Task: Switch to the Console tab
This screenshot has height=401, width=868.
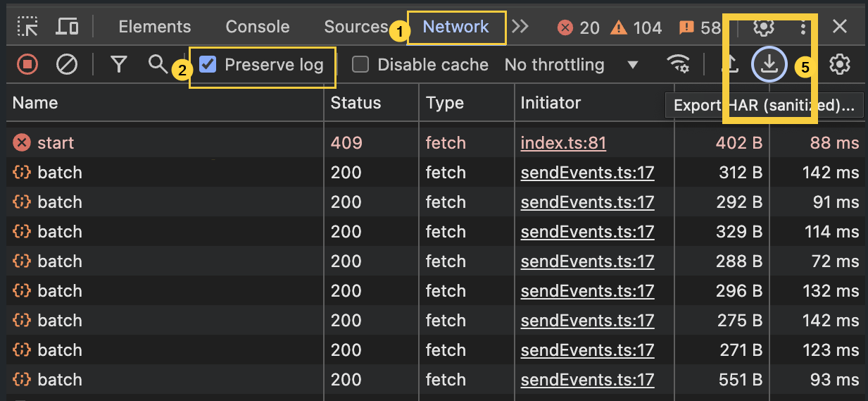Action: pyautogui.click(x=257, y=27)
